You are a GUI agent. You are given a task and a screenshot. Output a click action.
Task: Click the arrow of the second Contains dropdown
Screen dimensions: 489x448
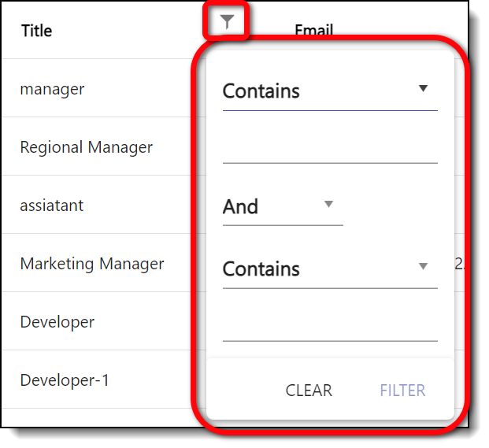[x=423, y=267]
